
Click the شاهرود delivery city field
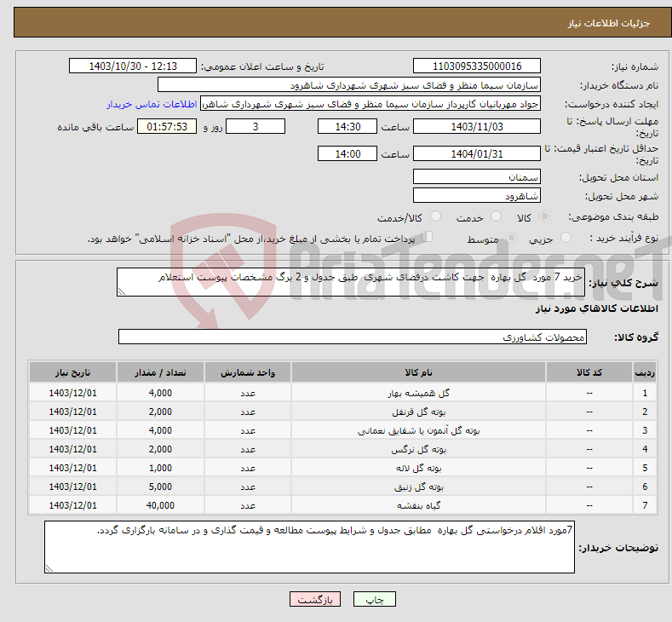point(477,195)
